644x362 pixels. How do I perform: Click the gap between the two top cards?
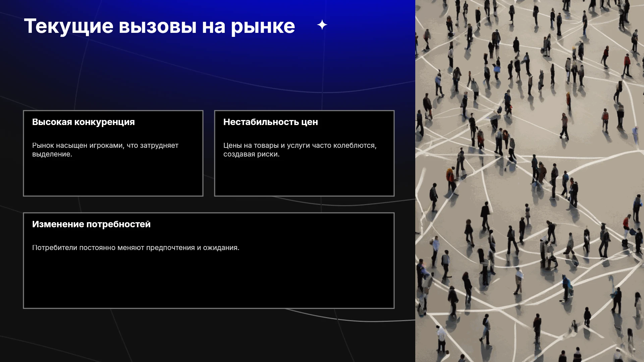click(209, 153)
